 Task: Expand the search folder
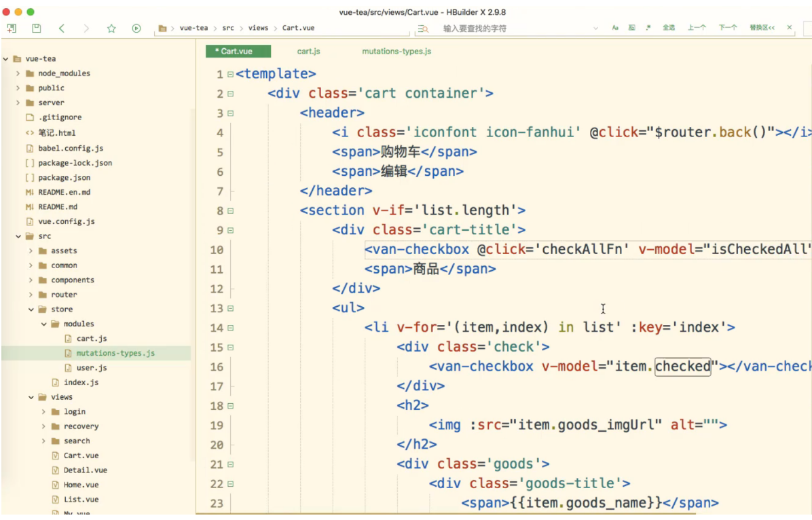43,441
